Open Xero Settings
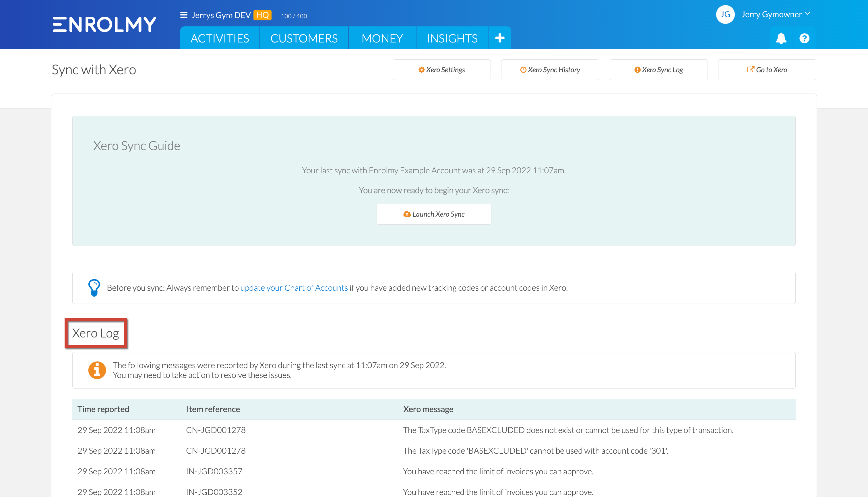 (441, 70)
